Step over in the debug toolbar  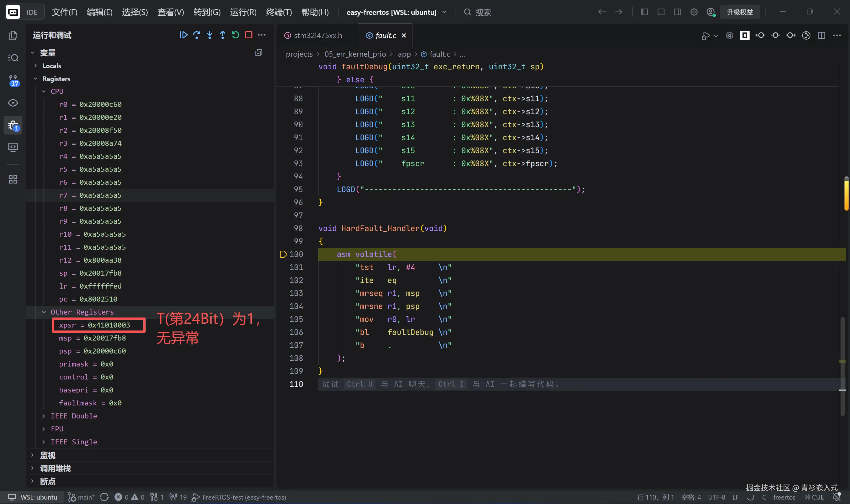click(x=196, y=35)
